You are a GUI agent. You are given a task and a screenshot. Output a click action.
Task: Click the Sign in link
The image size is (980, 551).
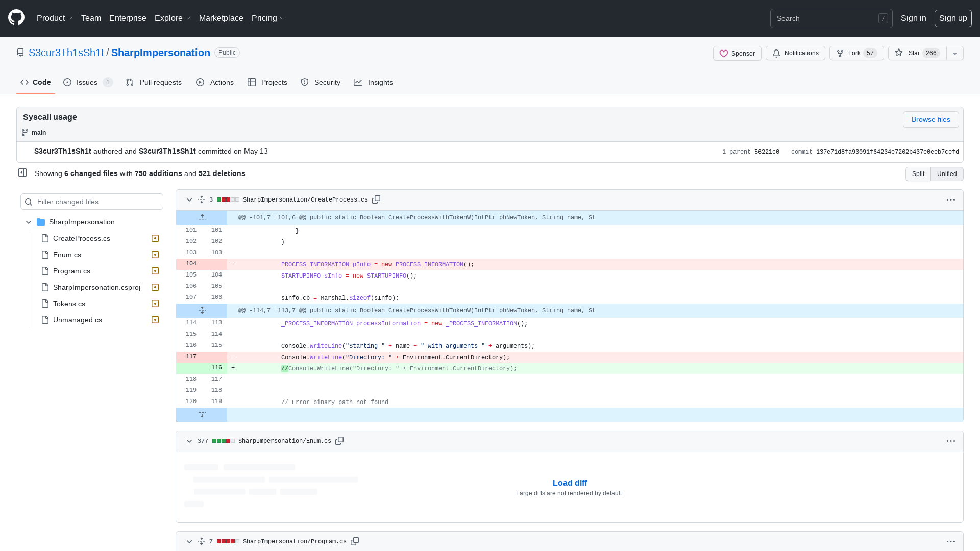913,18
